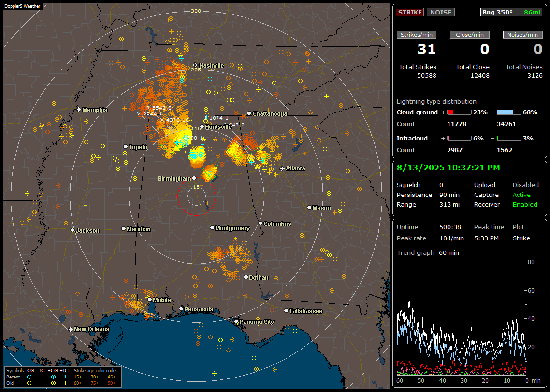Click the Columbus city marker
The image size is (550, 392).
(261, 223)
